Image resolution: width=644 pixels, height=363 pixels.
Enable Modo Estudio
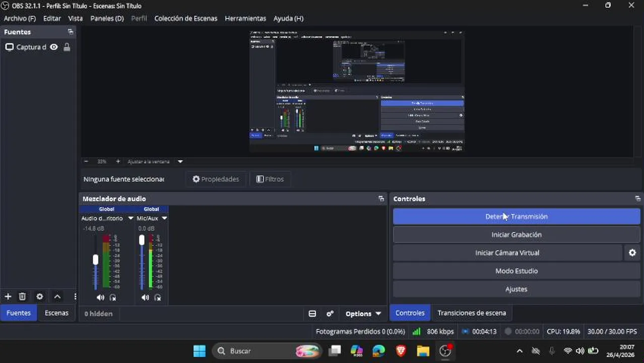click(x=517, y=271)
